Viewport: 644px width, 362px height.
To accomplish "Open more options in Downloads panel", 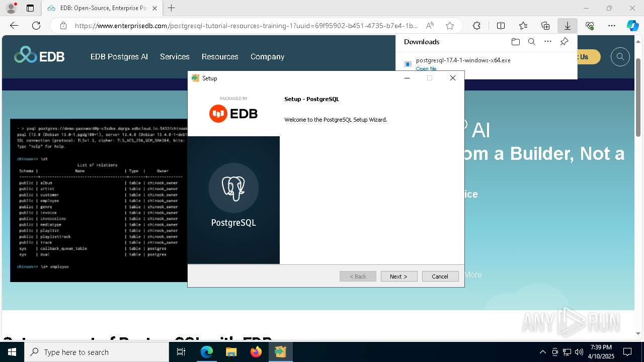I will pos(548,42).
